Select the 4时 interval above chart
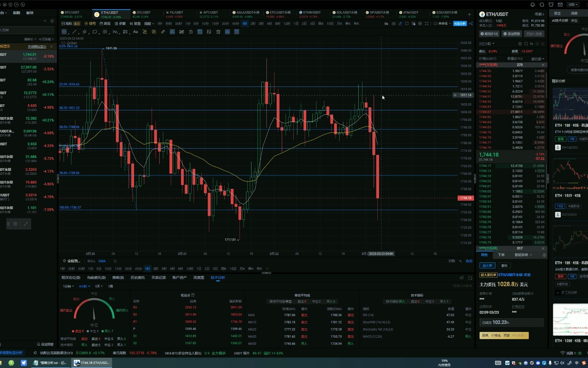 point(269,24)
